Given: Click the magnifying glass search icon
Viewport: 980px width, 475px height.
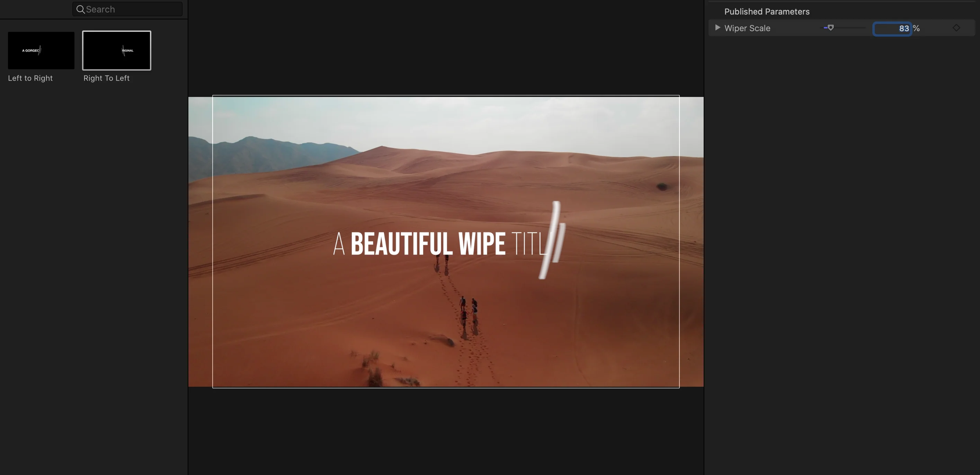Looking at the screenshot, I should pos(80,9).
